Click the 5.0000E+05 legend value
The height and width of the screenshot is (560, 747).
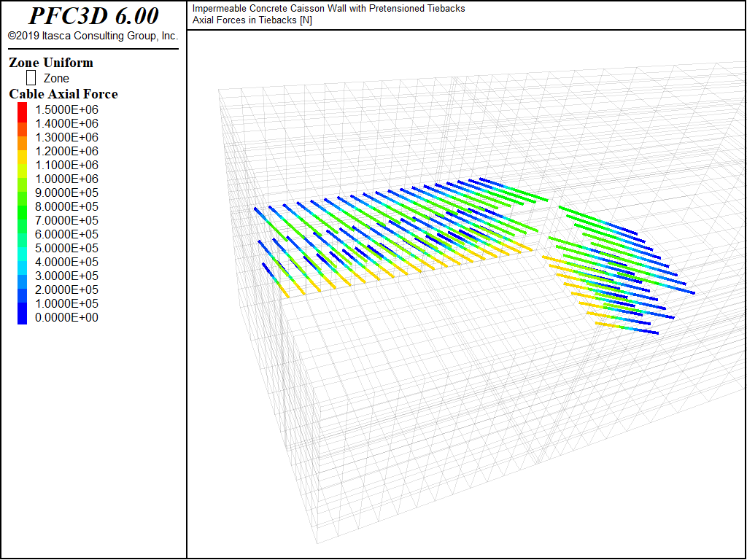pyautogui.click(x=66, y=248)
